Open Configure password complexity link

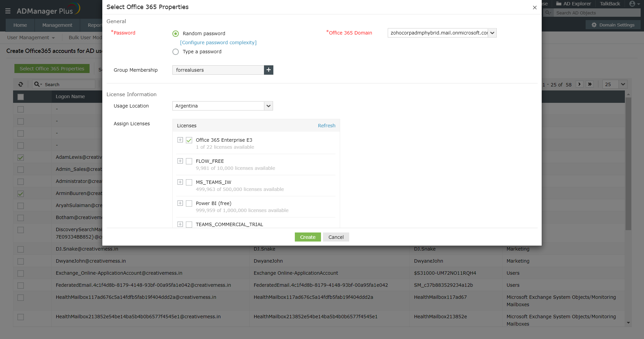[x=218, y=43]
